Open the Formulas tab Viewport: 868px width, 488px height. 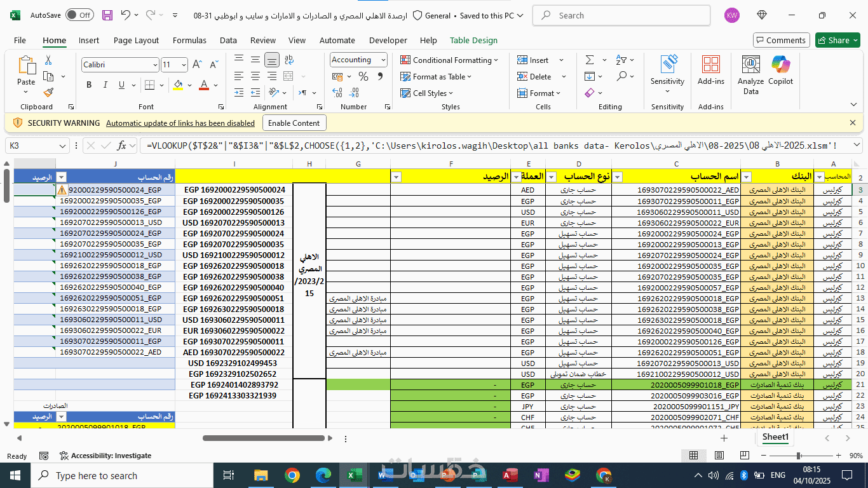189,40
